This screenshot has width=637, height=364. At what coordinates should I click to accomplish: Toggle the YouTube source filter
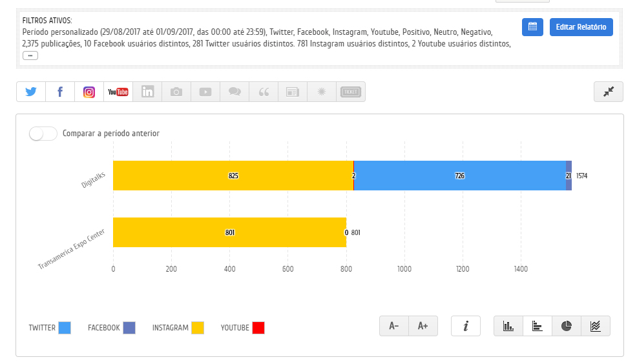118,92
